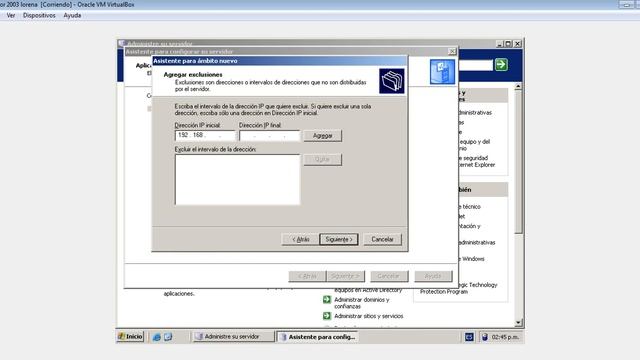This screenshot has height=360, width=640.
Task: Click the green go arrow icon in the search bar
Action: click(501, 64)
